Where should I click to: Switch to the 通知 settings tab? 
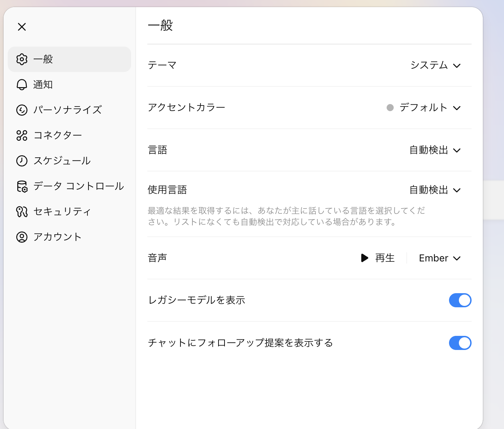tap(43, 85)
